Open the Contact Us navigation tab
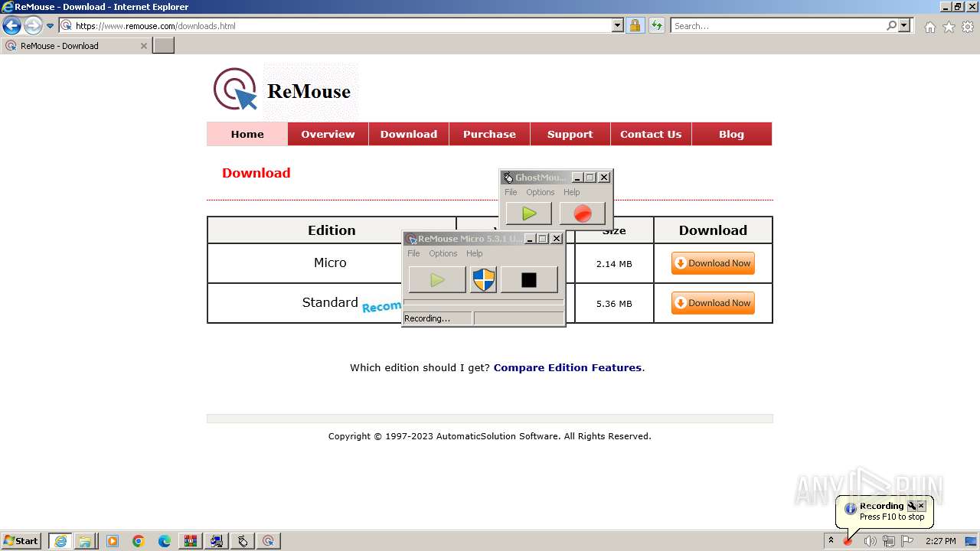This screenshot has height=551, width=980. click(651, 134)
